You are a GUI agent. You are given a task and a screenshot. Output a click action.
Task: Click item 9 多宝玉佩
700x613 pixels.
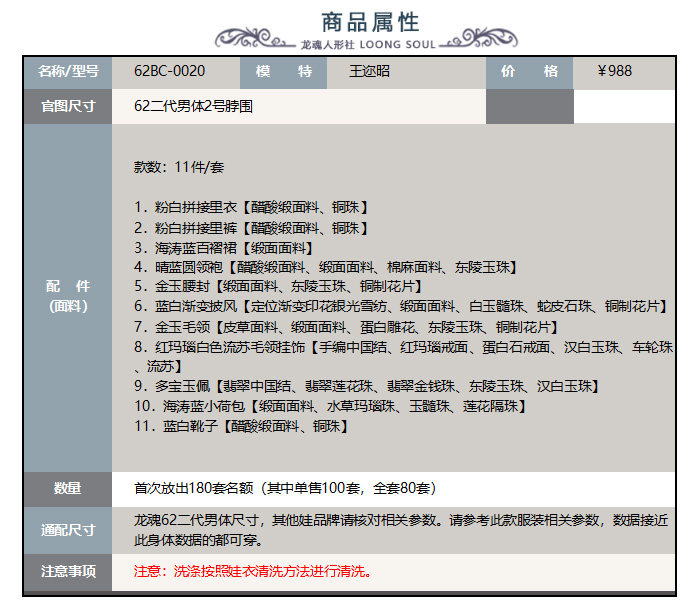[x=367, y=387]
